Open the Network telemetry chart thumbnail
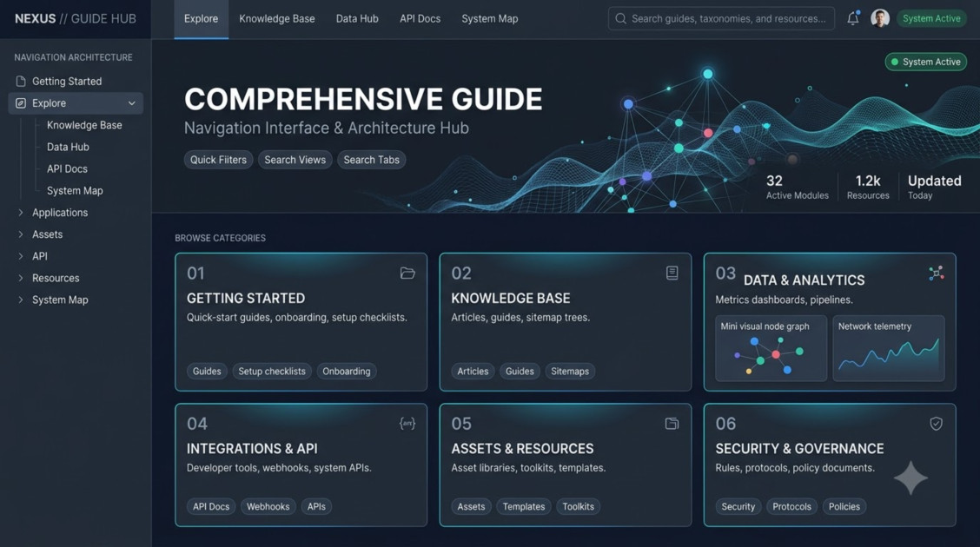The width and height of the screenshot is (980, 547). pyautogui.click(x=888, y=348)
